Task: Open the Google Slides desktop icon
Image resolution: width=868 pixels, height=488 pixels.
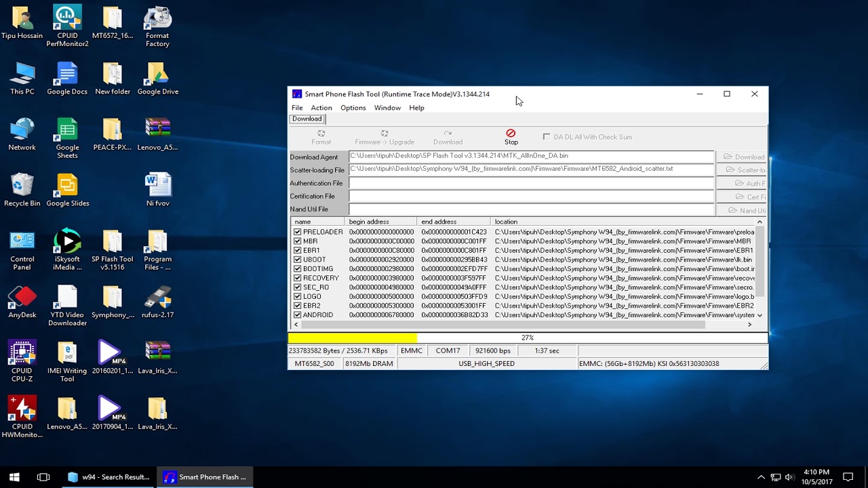Action: coord(67,190)
